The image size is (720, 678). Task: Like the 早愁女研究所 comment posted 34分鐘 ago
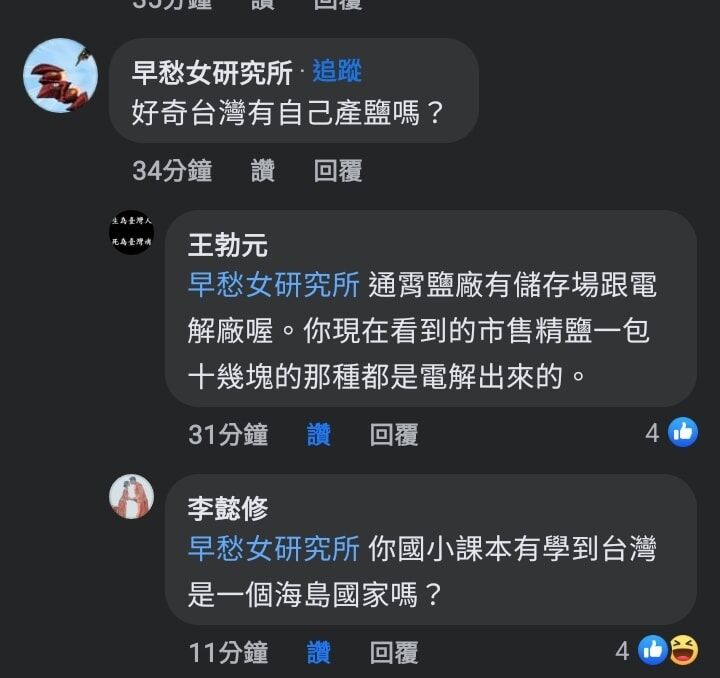click(263, 171)
